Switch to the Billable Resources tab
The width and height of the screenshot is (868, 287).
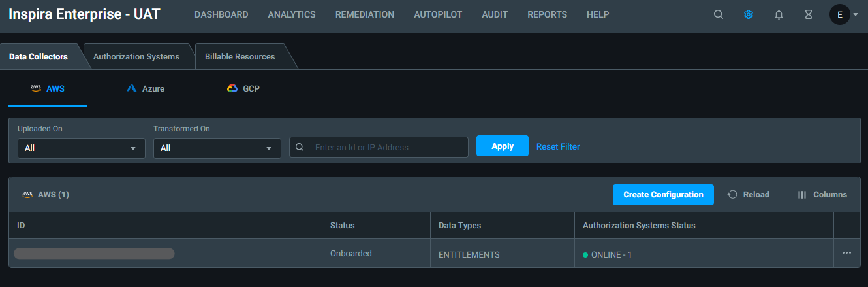240,57
